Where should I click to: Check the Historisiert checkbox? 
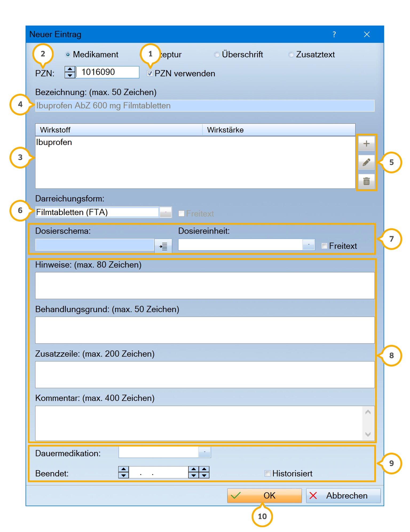click(x=267, y=473)
